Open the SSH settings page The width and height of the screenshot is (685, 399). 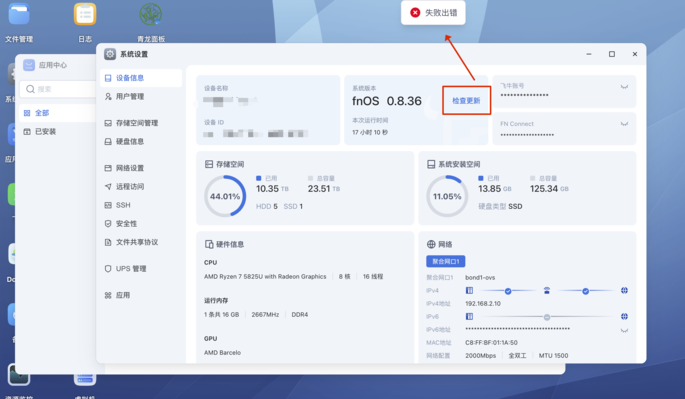click(x=141, y=205)
